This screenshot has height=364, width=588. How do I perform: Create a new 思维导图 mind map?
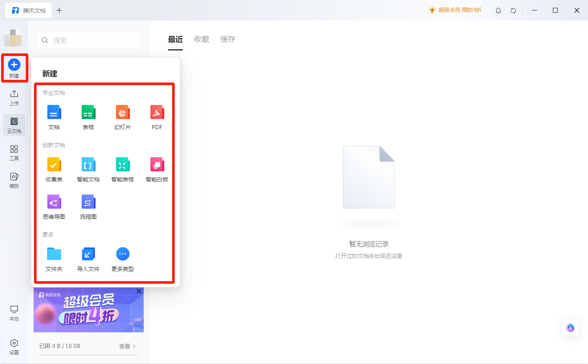coord(54,207)
